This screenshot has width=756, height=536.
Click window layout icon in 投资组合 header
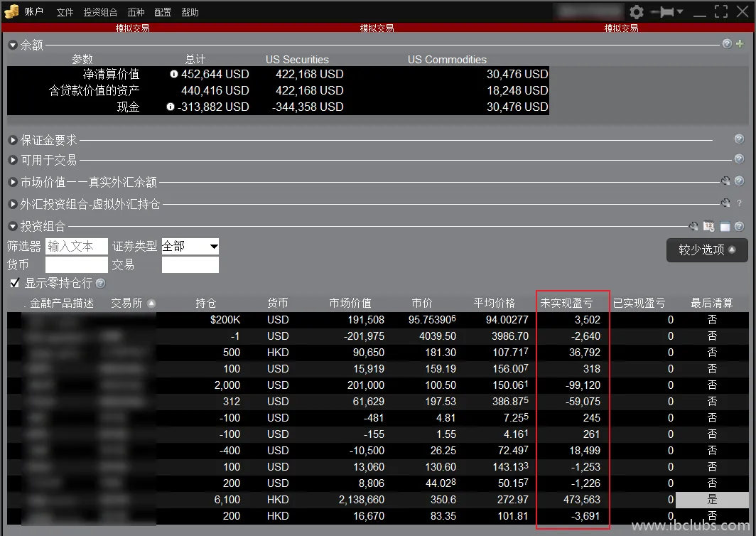[724, 226]
